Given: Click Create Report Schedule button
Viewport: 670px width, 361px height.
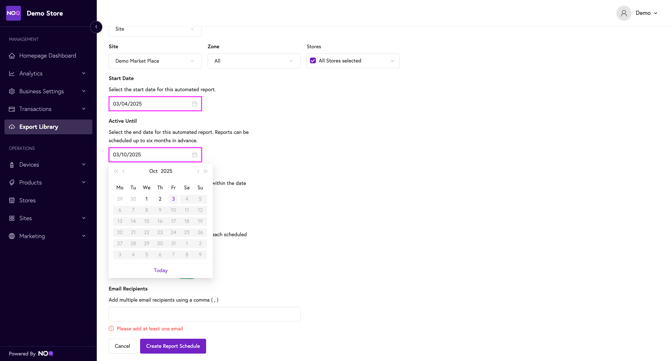Looking at the screenshot, I should [x=173, y=346].
